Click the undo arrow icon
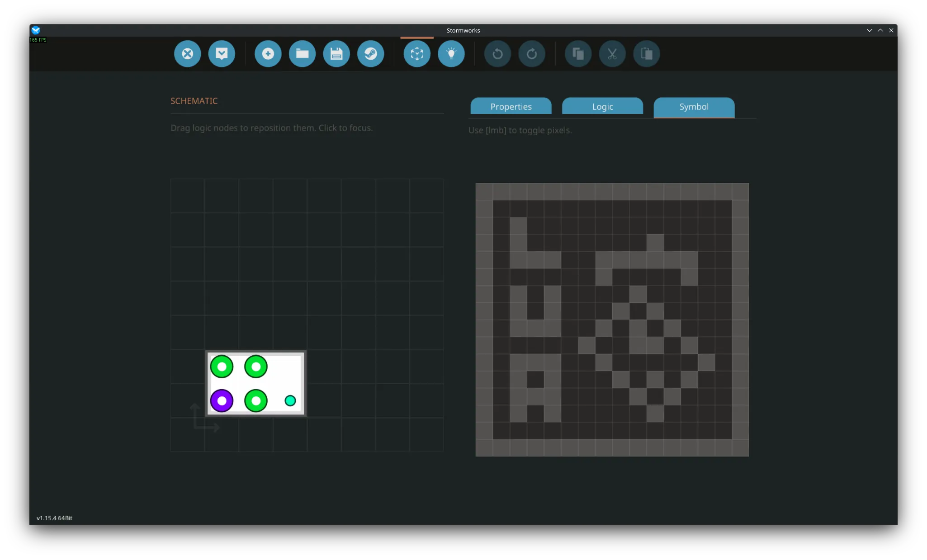This screenshot has width=927, height=560. tap(497, 54)
